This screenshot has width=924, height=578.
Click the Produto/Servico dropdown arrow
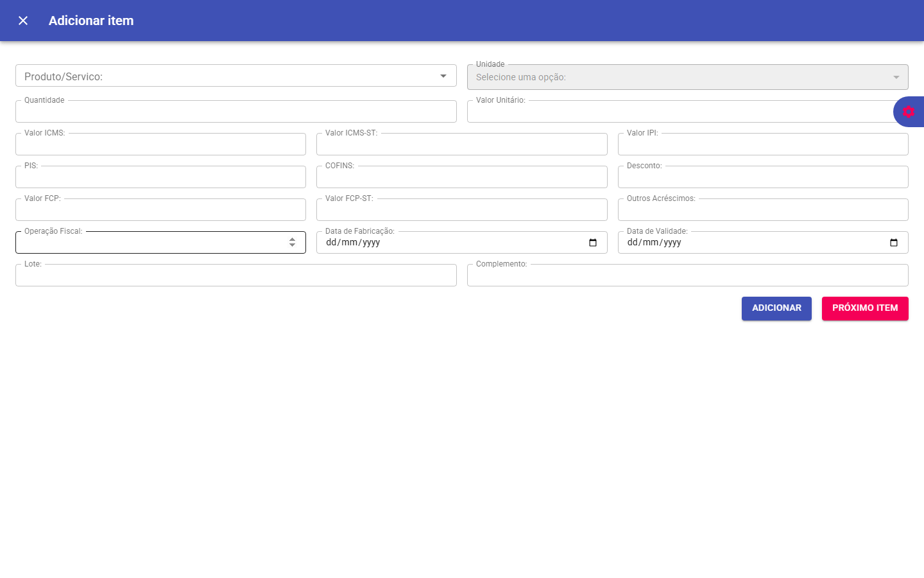pyautogui.click(x=443, y=75)
